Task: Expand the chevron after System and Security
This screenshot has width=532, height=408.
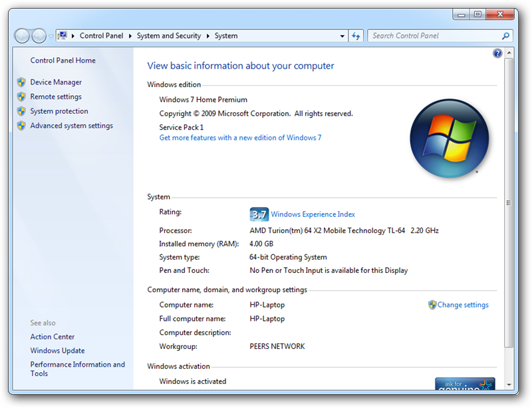Action: click(208, 35)
